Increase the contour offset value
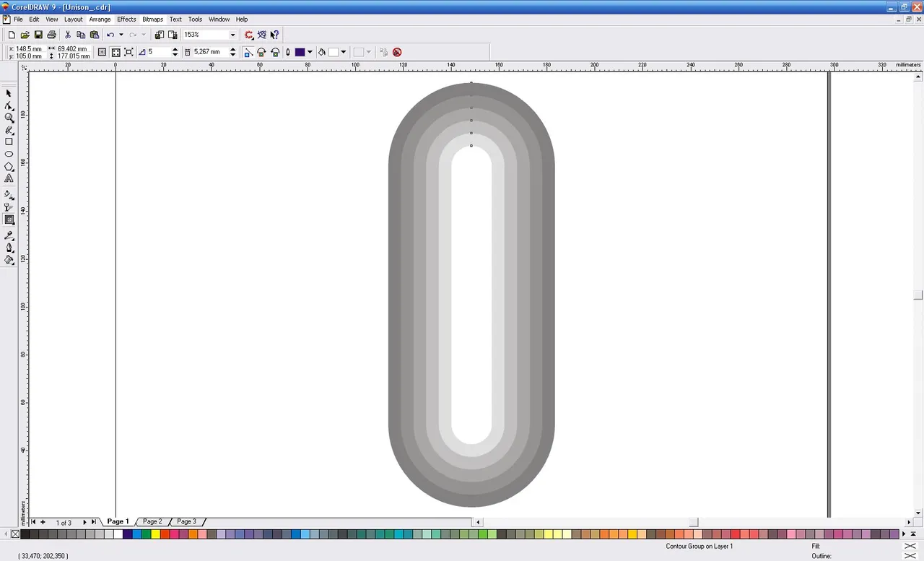 [232, 50]
